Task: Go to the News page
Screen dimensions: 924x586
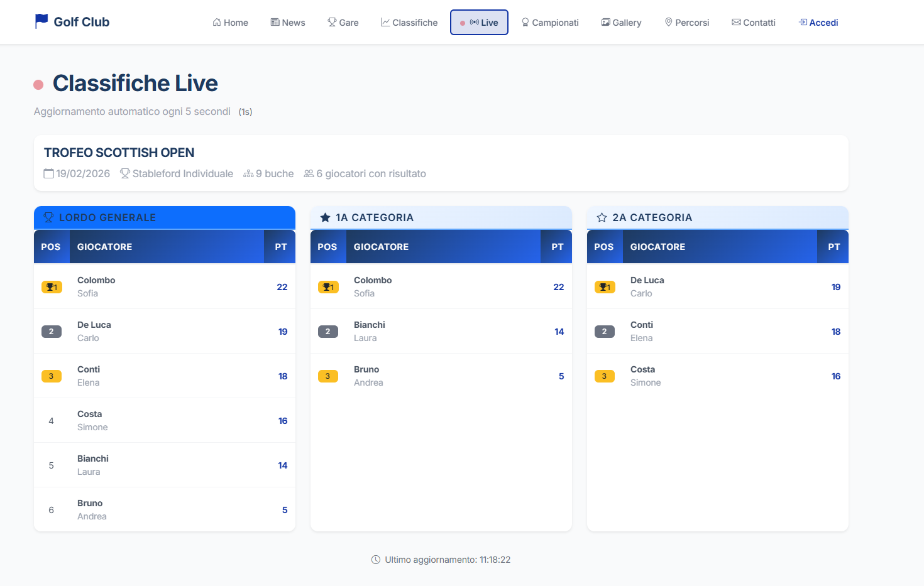Action: coord(288,23)
